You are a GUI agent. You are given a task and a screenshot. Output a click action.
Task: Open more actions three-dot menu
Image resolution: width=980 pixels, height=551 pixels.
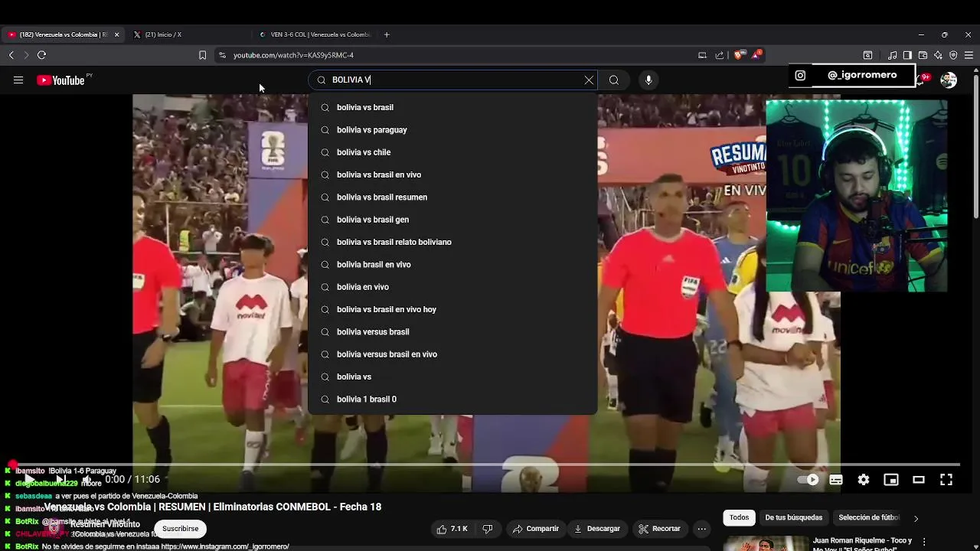(701, 529)
